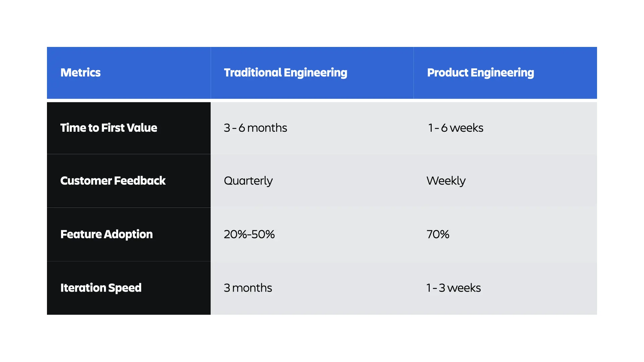Select the 1 - 6 weeks cell

coord(505,128)
